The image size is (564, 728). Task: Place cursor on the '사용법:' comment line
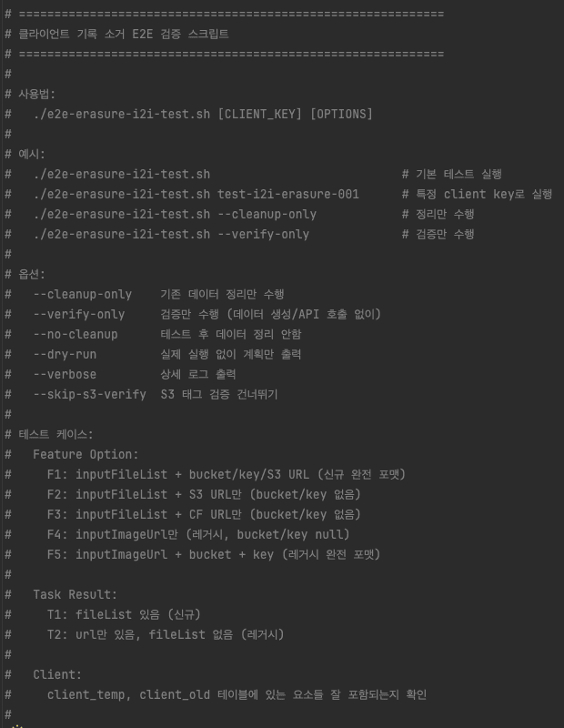click(37, 95)
